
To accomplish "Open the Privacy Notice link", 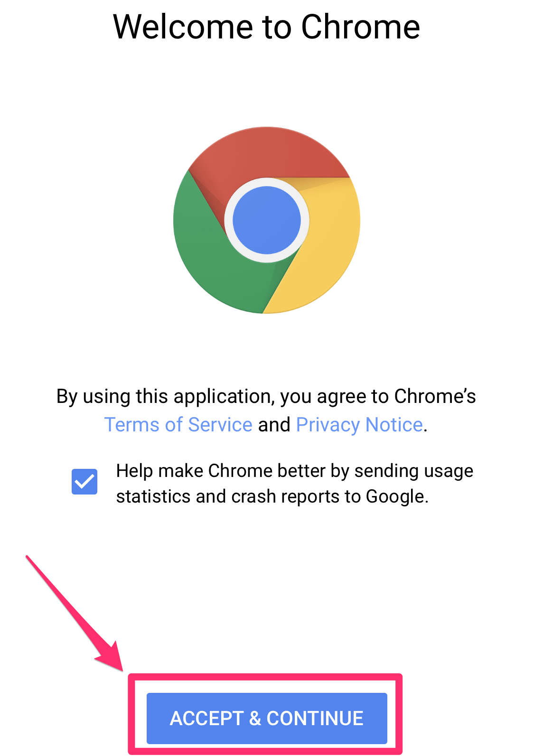I will click(359, 425).
